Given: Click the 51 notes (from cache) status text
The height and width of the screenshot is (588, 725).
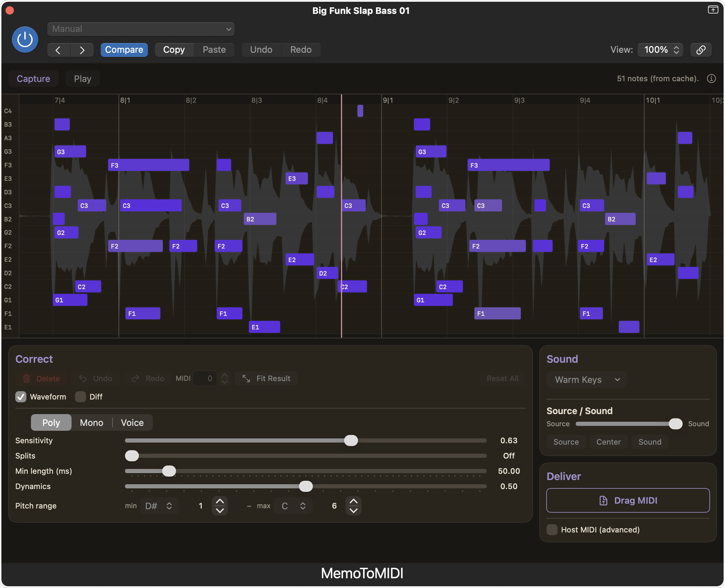Looking at the screenshot, I should (658, 79).
